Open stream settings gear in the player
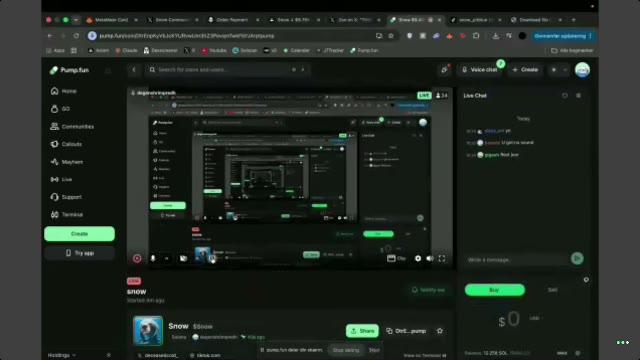Image resolution: width=640 pixels, height=360 pixels. (x=418, y=258)
